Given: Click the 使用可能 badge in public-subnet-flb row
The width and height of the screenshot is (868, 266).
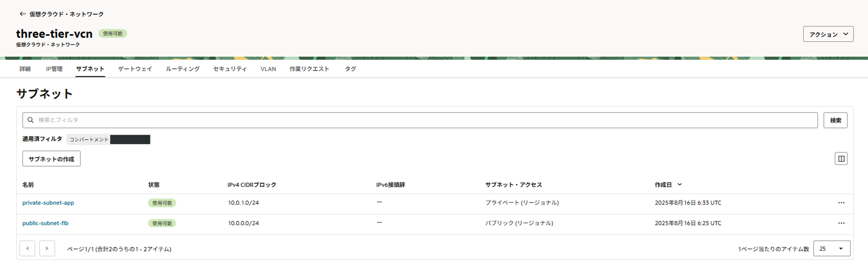Looking at the screenshot, I should [162, 223].
